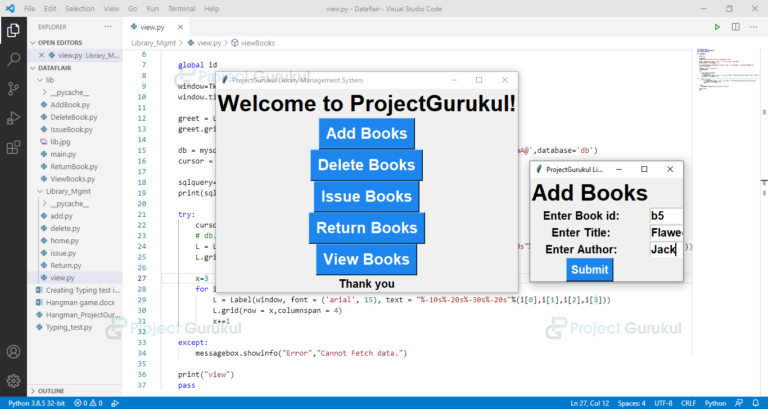
Task: Open the notifications bell in status bar
Action: [757, 402]
